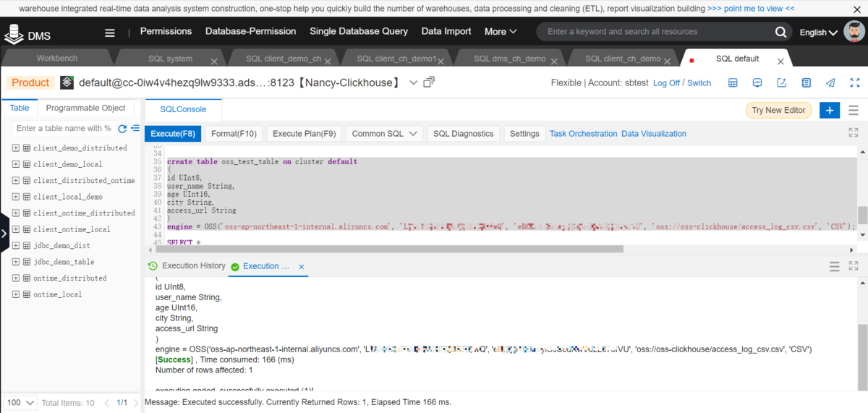Click the Execute Plan(F9) button
868x413 pixels.
click(x=304, y=134)
